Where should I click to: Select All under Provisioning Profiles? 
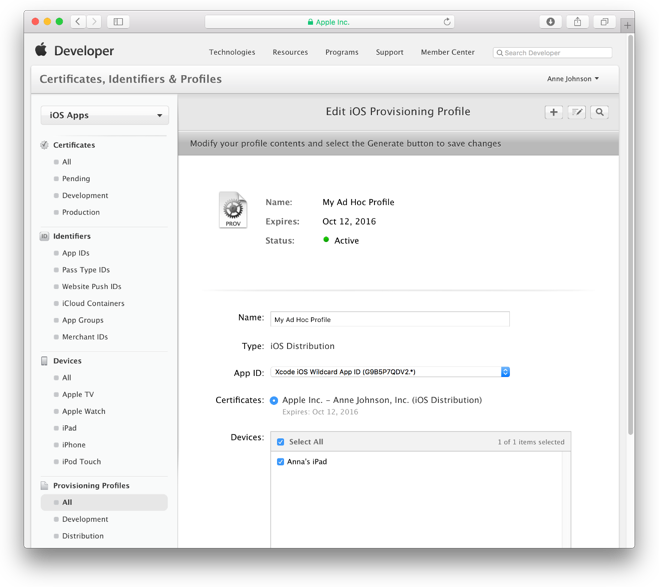pyautogui.click(x=104, y=503)
